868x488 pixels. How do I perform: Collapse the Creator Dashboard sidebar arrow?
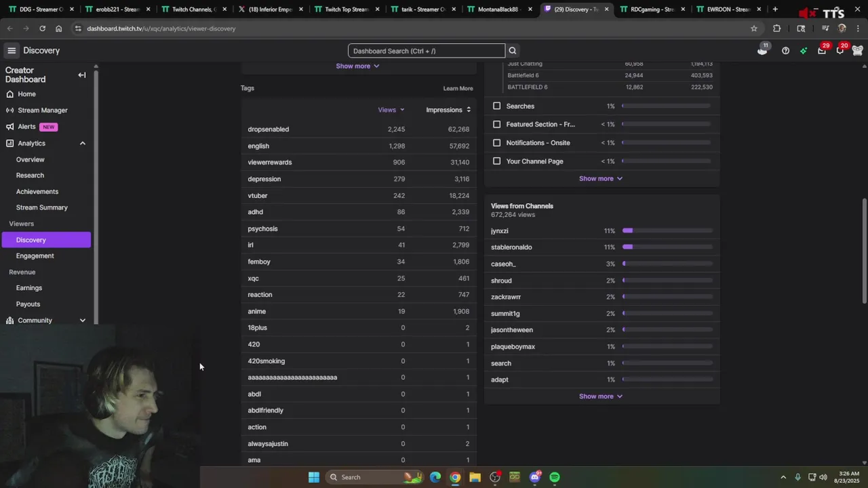click(82, 75)
